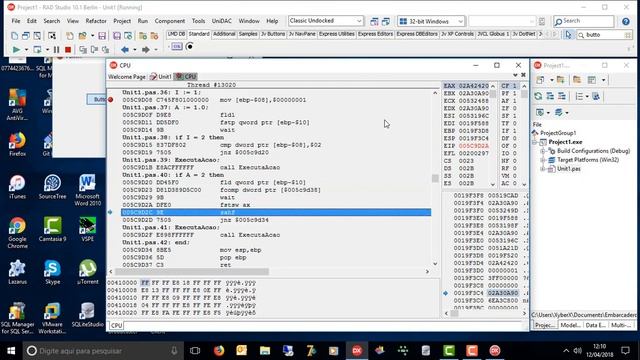640x360 pixels.
Task: Click the disassembly vertical scrollbar thumb
Action: (x=435, y=178)
